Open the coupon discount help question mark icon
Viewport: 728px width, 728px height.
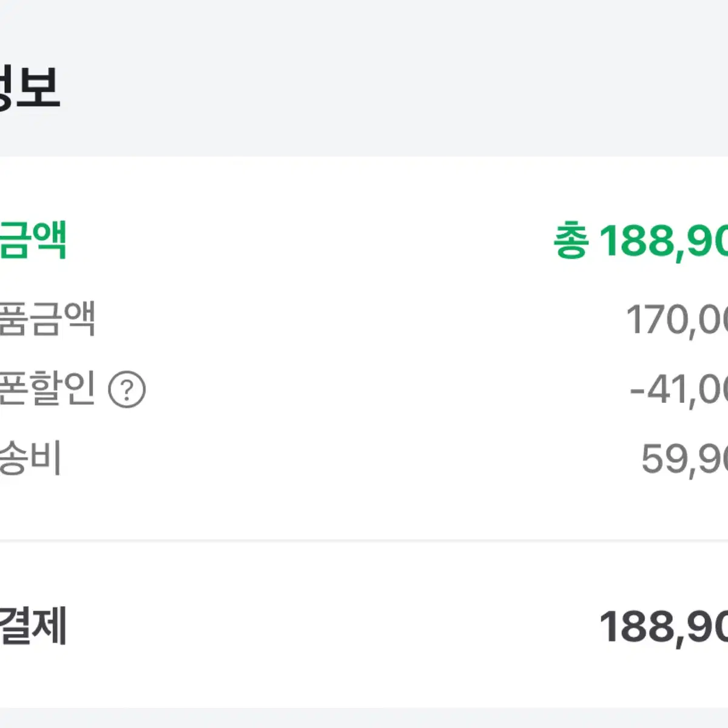(x=127, y=389)
